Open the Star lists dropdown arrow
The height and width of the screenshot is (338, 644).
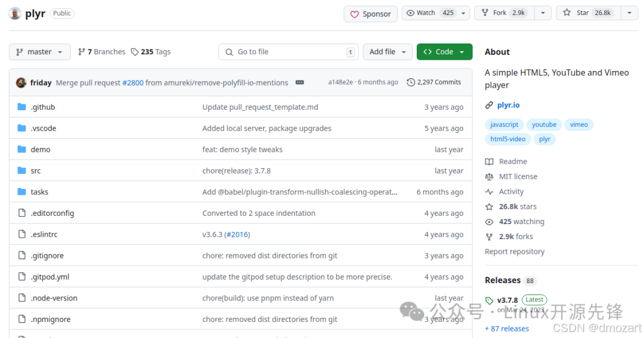point(629,13)
